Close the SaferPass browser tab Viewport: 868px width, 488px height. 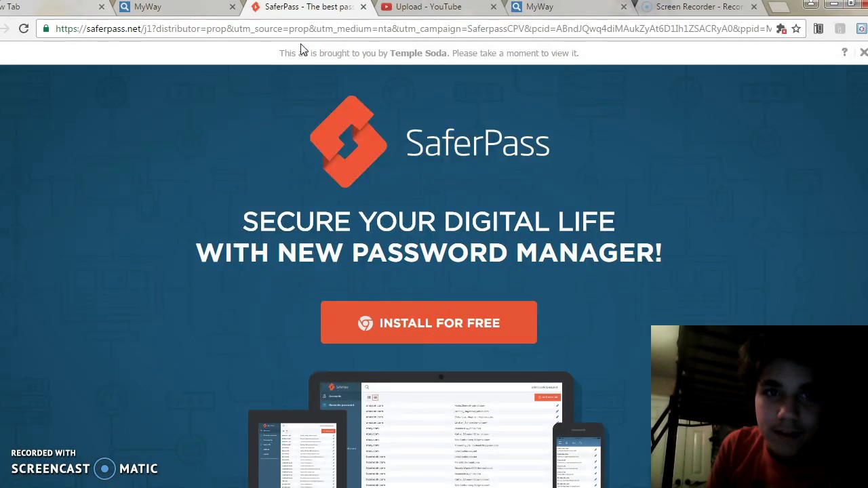363,7
